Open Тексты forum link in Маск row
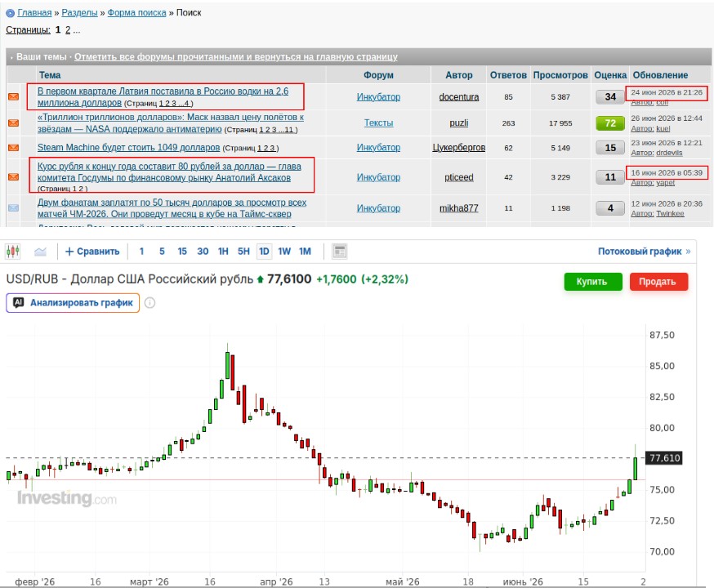 378,122
